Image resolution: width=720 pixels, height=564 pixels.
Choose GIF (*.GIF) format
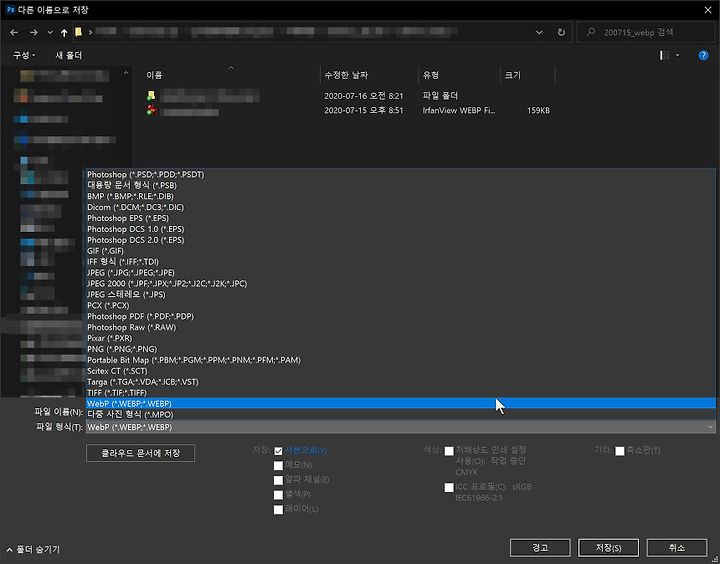point(401,251)
